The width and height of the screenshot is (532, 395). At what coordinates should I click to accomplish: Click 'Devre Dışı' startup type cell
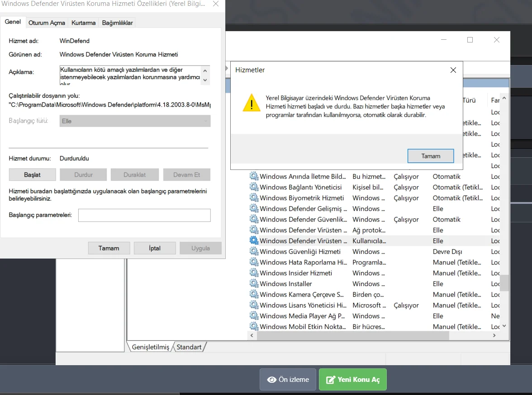tap(447, 252)
